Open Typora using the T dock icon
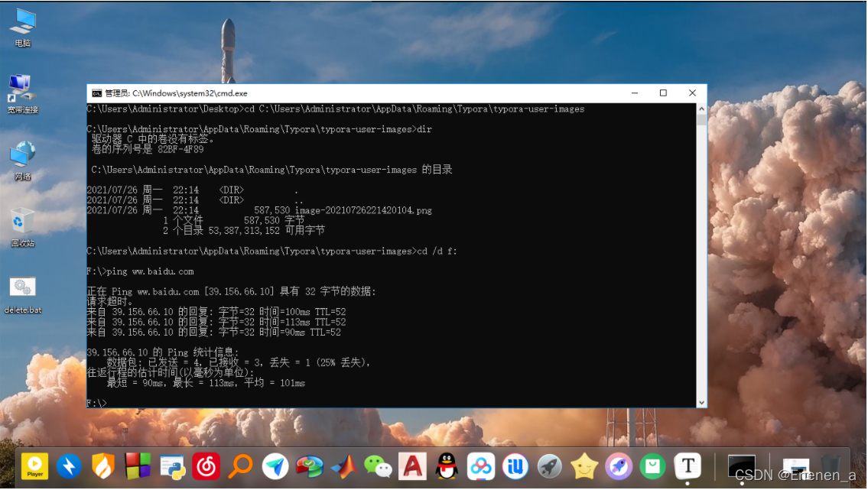The width and height of the screenshot is (868, 490). point(688,466)
